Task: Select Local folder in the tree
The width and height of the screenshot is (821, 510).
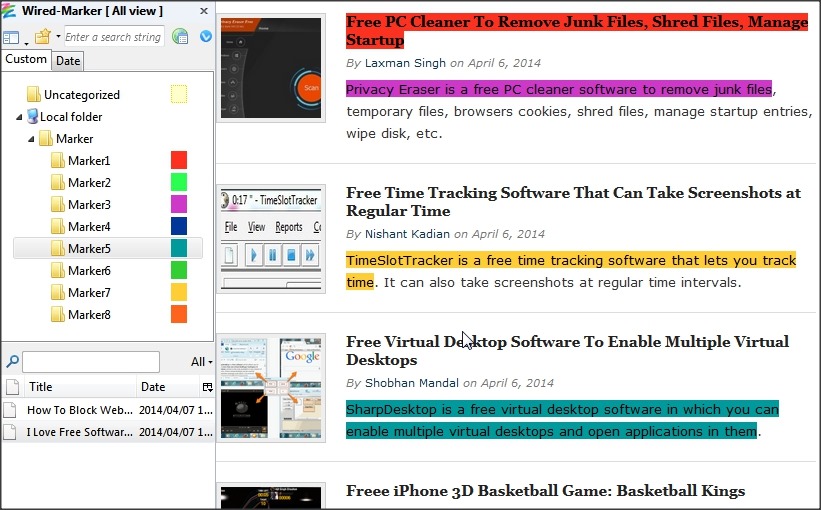Action: pos(71,117)
